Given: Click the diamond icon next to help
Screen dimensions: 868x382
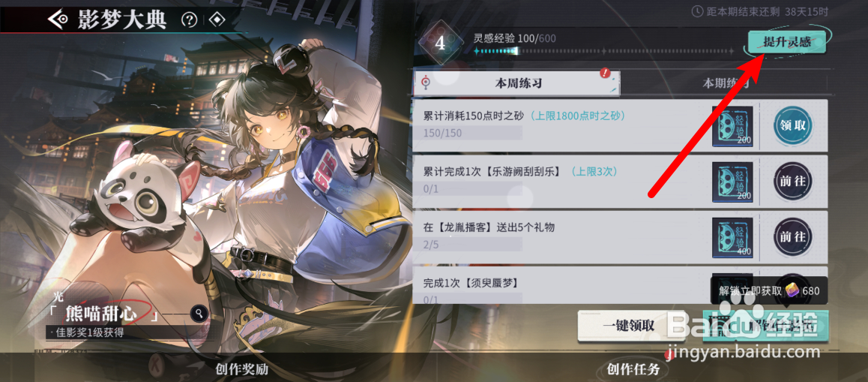Looking at the screenshot, I should tap(217, 20).
